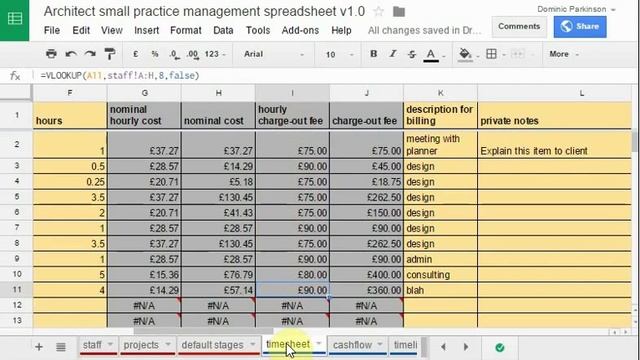Select the consulting cell in column K
Image resolution: width=640 pixels, height=360 pixels.
point(440,274)
